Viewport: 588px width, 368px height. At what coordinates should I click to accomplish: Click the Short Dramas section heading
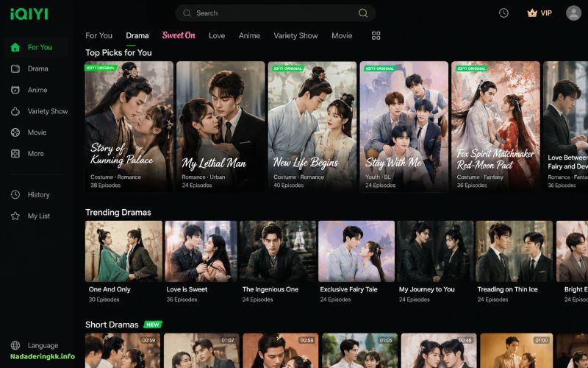112,325
